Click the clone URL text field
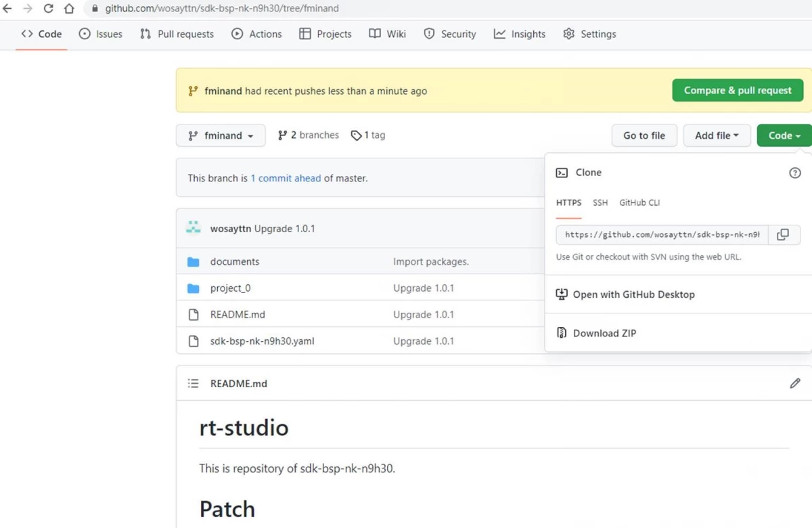Viewport: 812px width, 528px height. (x=662, y=235)
